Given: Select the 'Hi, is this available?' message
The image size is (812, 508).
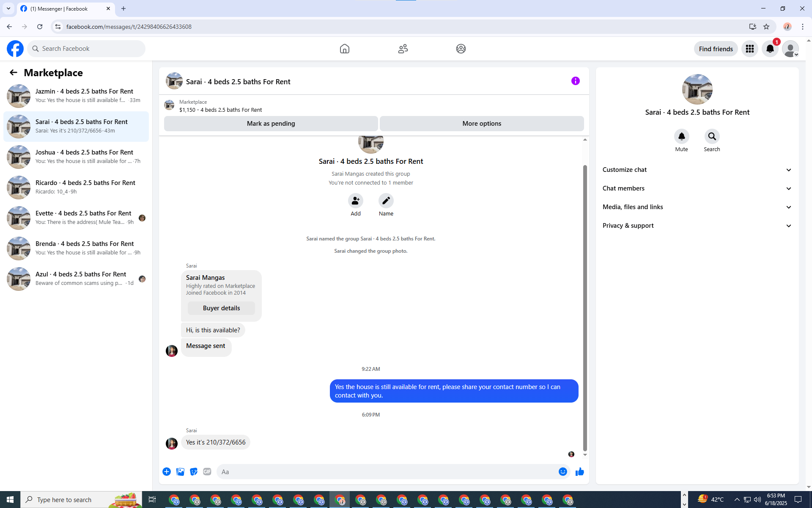Looking at the screenshot, I should [x=213, y=330].
